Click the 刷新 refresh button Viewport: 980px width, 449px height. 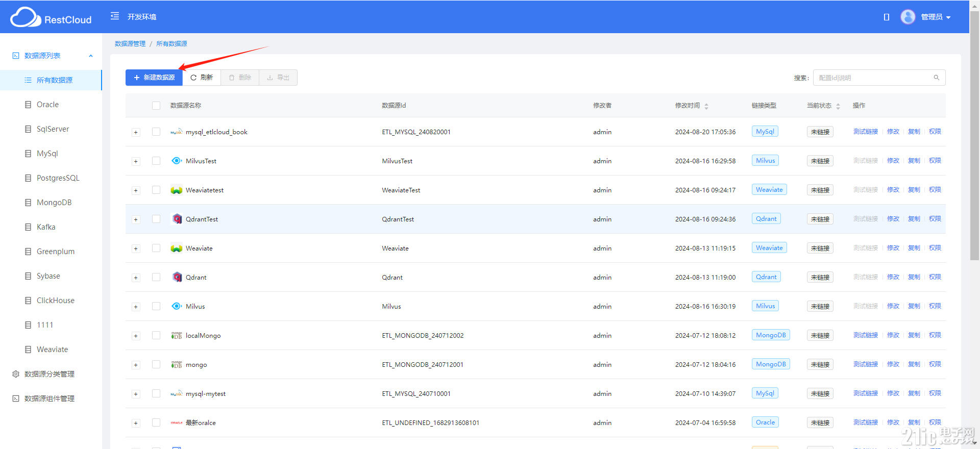[202, 78]
